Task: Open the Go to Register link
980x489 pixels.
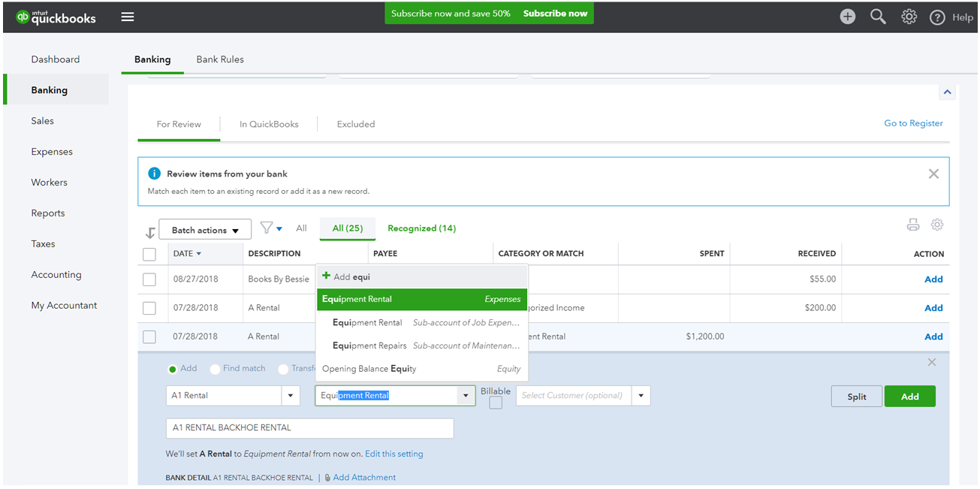Action: 913,123
